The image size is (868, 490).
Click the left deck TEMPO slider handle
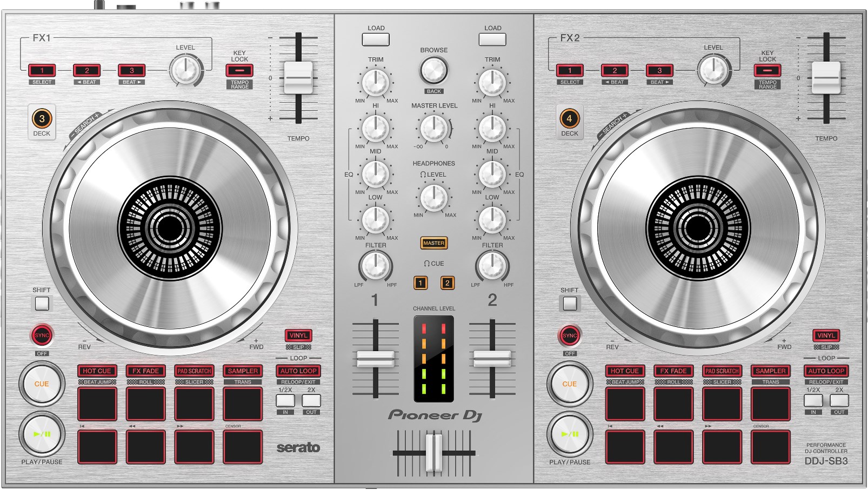tap(298, 77)
